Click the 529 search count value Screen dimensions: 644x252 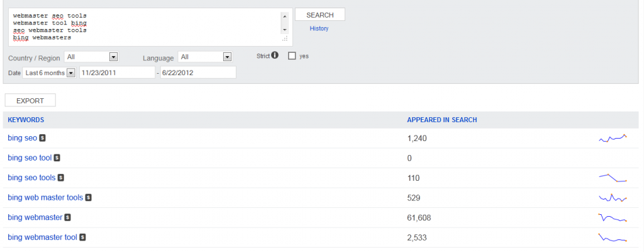coord(414,198)
